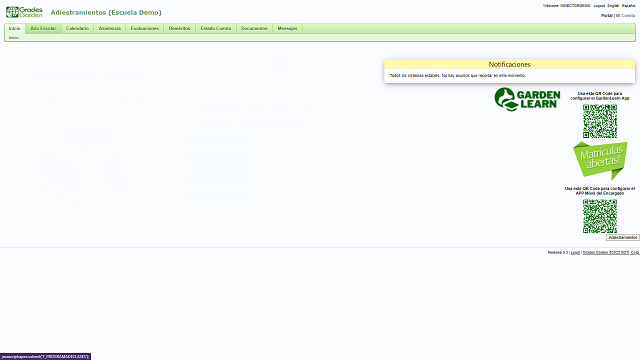Click the Adiestramientos (Escuela Demo) title

point(106,13)
